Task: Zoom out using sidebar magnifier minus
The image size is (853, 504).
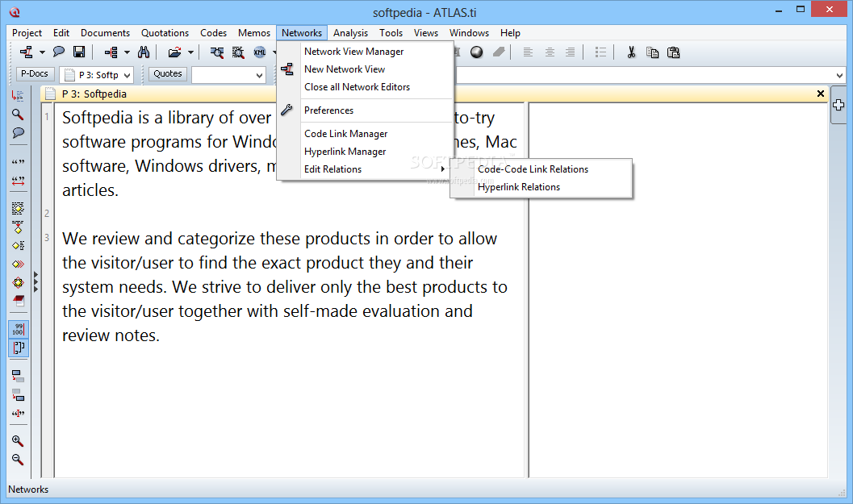Action: (x=18, y=460)
